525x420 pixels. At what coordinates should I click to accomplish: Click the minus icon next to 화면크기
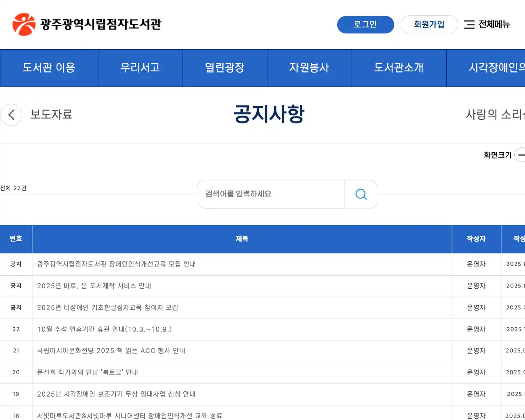[x=521, y=155]
